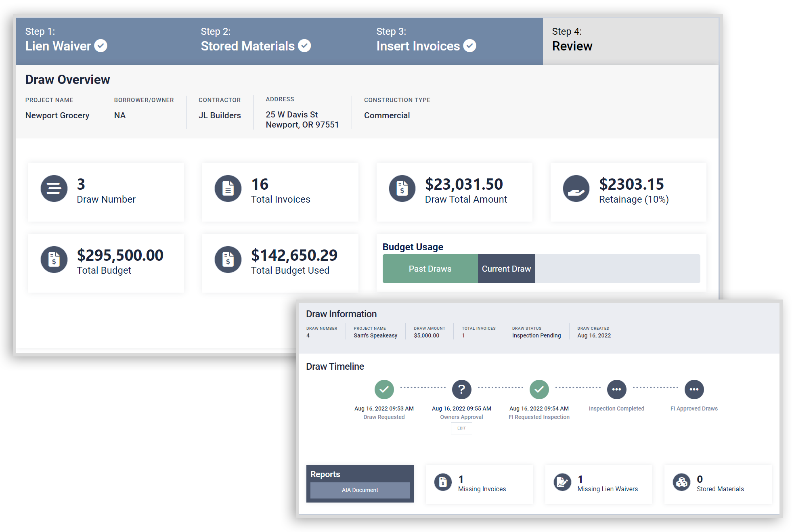Click the EDIT button under Owners Approval

[x=461, y=428]
